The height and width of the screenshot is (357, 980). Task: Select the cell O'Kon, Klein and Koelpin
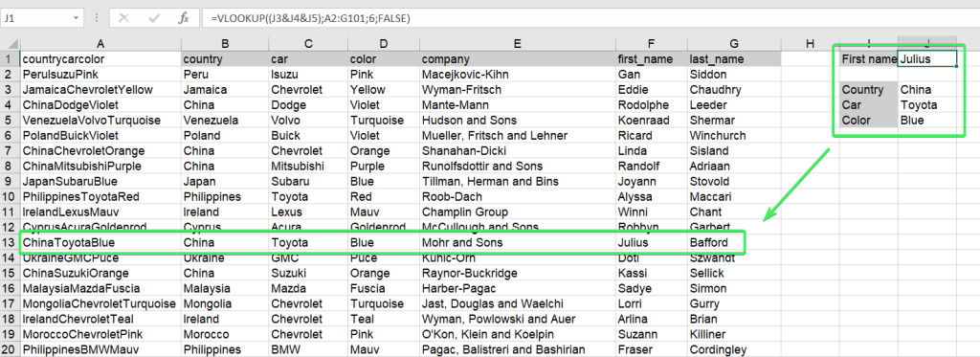pyautogui.click(x=518, y=334)
